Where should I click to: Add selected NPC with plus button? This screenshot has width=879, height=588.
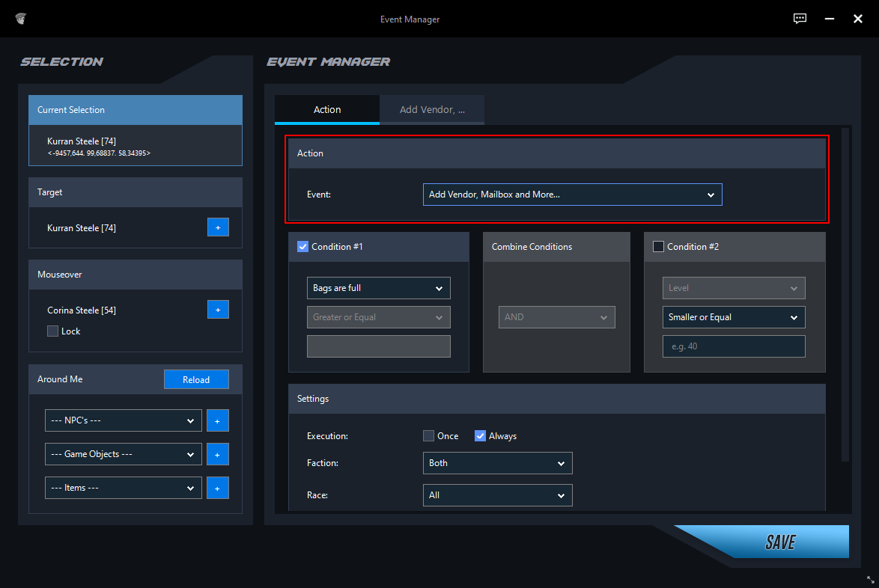(x=218, y=420)
